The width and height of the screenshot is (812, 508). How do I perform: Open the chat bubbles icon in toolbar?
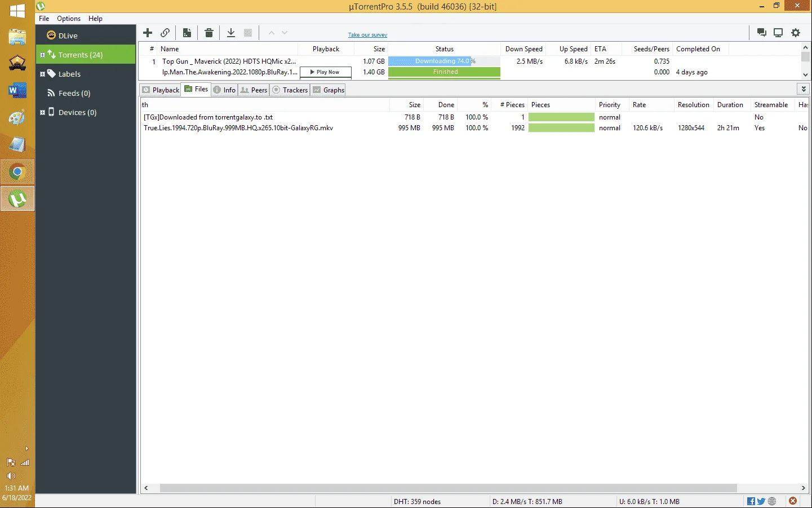[762, 33]
